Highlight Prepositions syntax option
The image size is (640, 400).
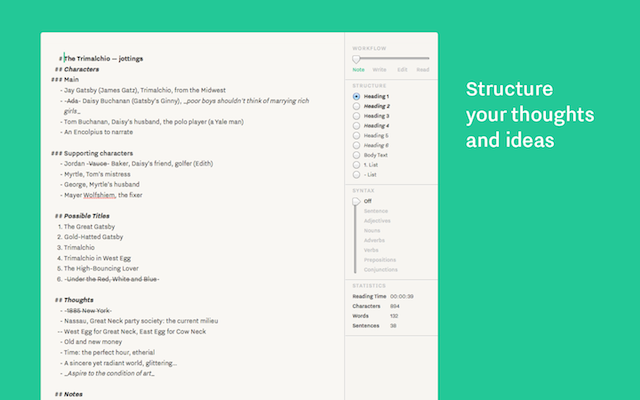coord(380,260)
